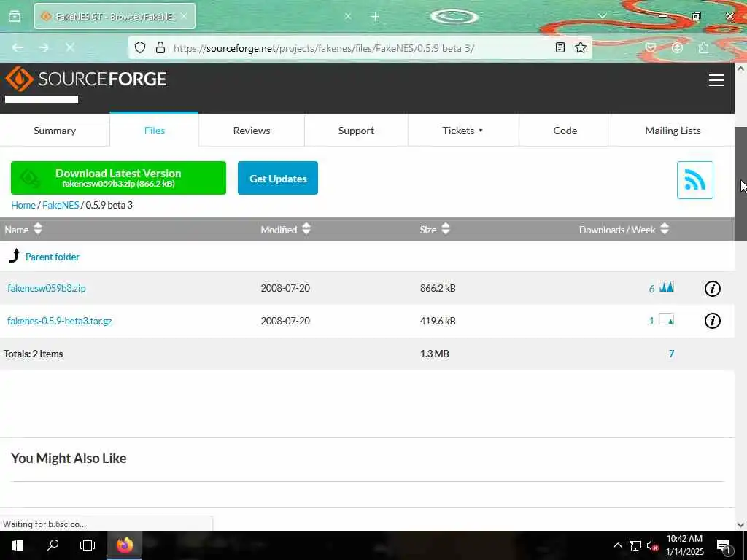Viewport: 747px width, 560px height.
Task: Switch to the Summary tab
Action: click(x=55, y=131)
